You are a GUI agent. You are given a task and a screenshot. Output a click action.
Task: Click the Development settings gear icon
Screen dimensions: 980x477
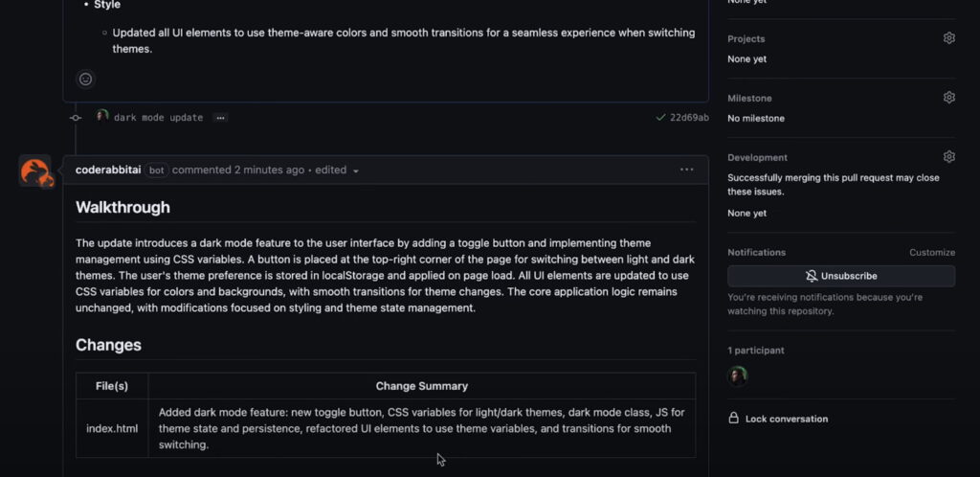948,157
